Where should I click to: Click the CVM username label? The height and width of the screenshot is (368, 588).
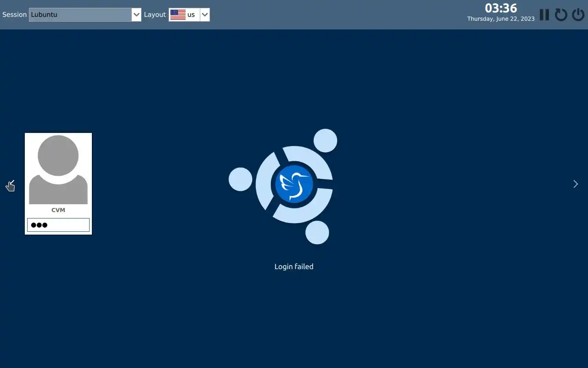coord(58,210)
